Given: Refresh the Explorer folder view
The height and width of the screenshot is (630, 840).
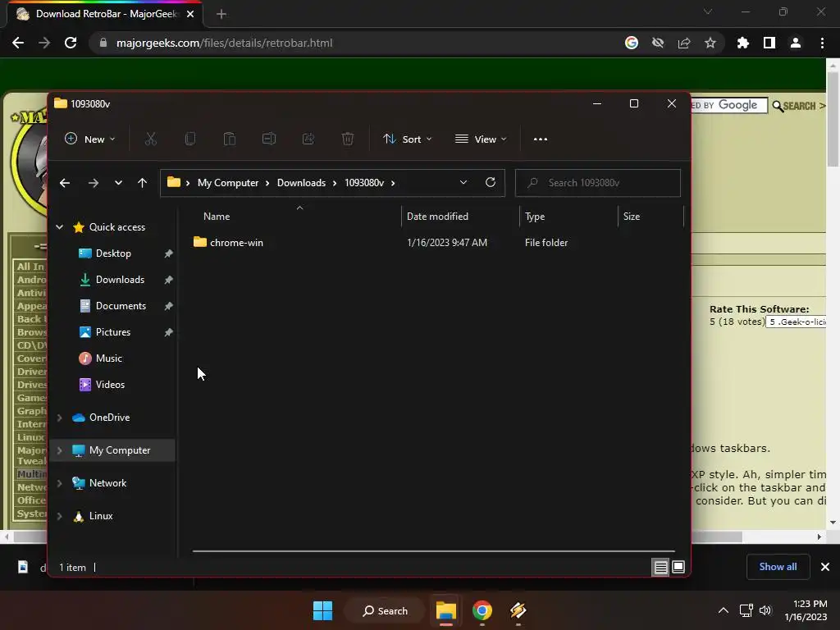Looking at the screenshot, I should coord(491,182).
